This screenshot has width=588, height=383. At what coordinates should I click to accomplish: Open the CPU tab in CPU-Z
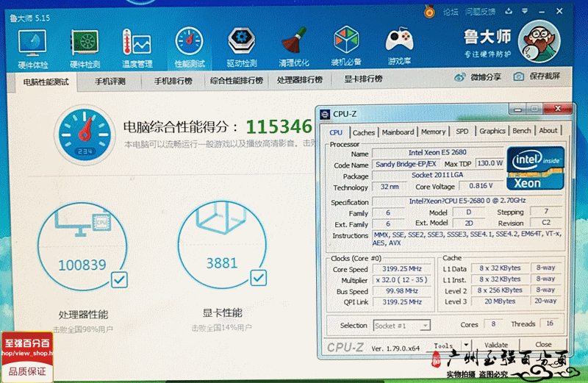tap(336, 132)
